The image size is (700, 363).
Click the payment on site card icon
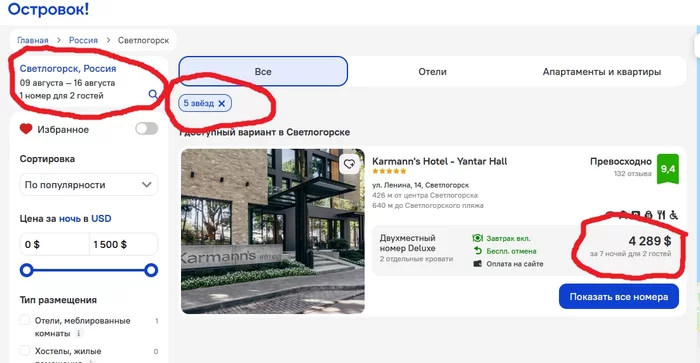pos(477,264)
